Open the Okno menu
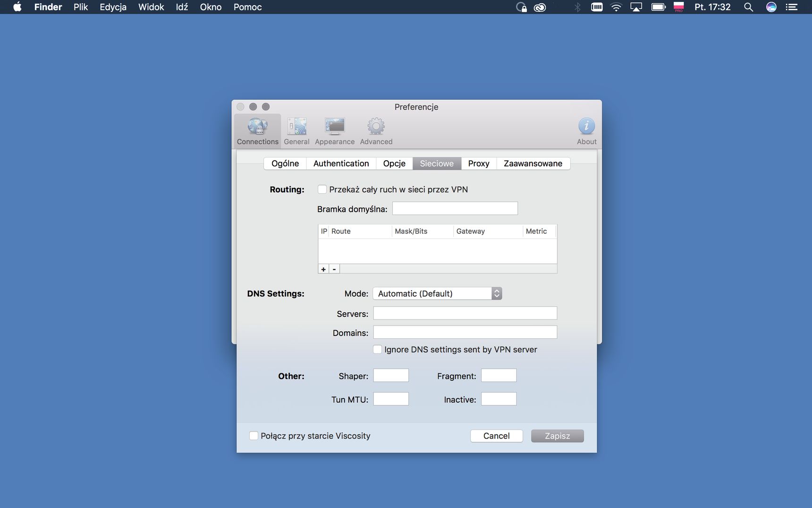The height and width of the screenshot is (508, 812). tap(211, 7)
